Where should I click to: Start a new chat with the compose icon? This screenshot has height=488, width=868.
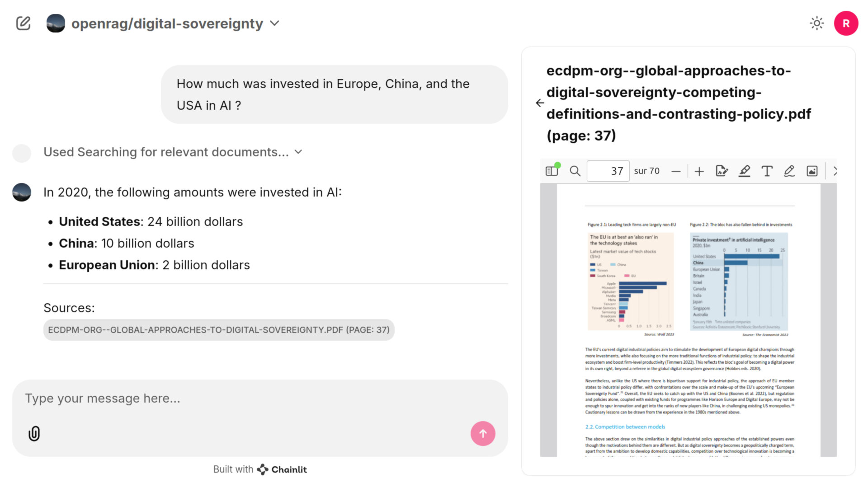(x=23, y=23)
